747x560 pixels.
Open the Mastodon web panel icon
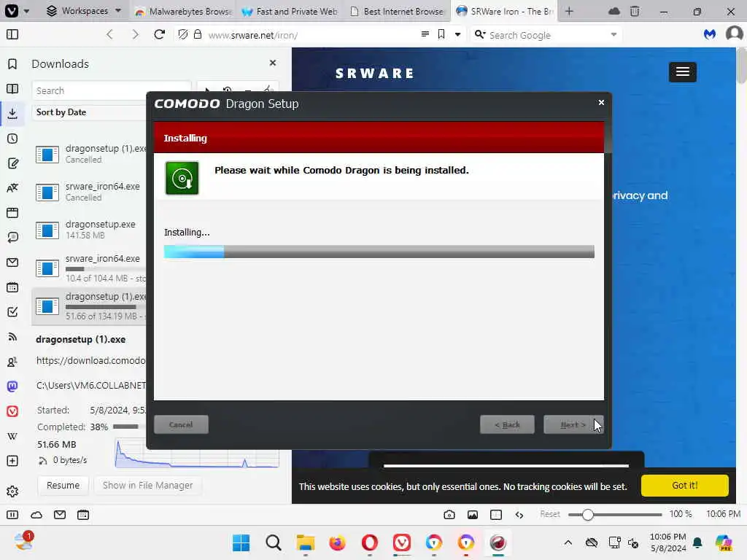(x=12, y=386)
